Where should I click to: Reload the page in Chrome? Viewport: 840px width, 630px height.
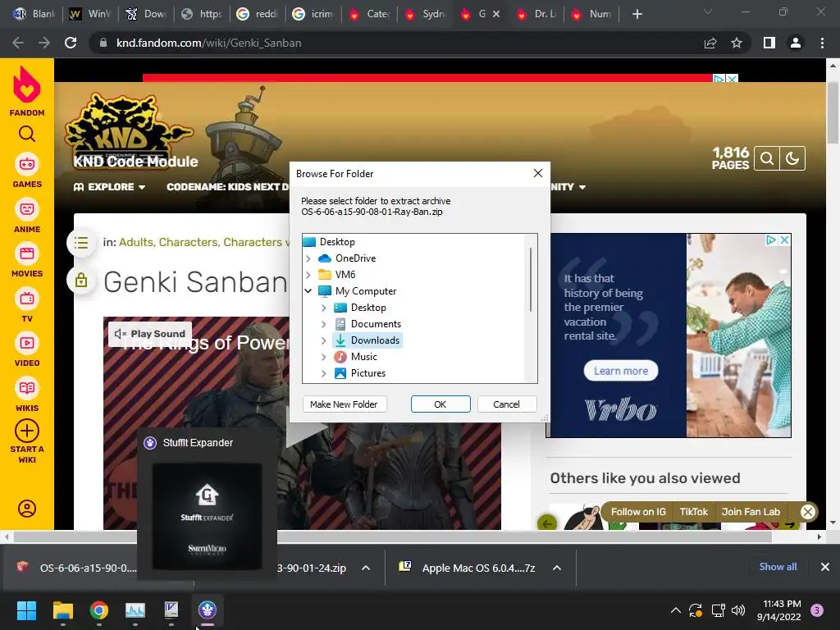pyautogui.click(x=71, y=43)
